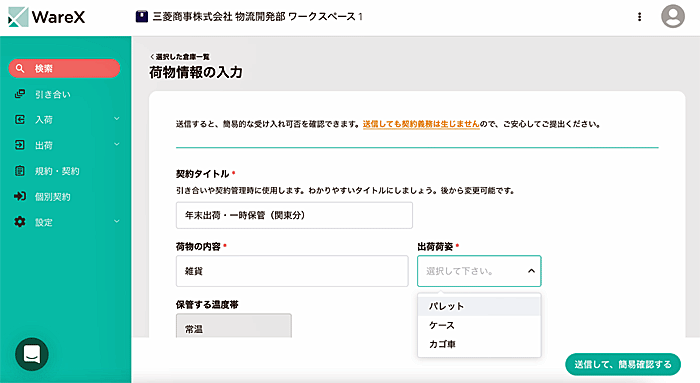Open the user account avatar
700x383 pixels.
[672, 17]
